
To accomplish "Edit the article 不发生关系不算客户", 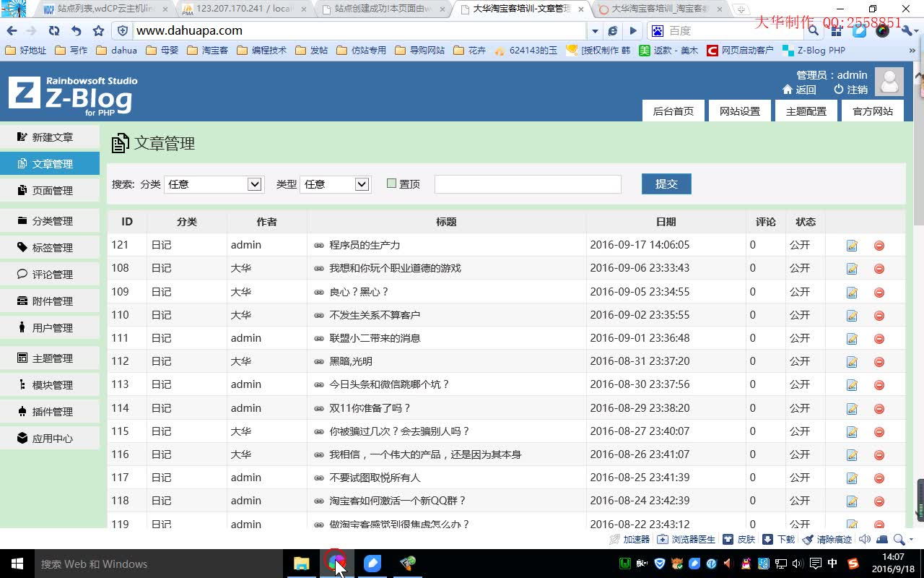I will point(852,316).
